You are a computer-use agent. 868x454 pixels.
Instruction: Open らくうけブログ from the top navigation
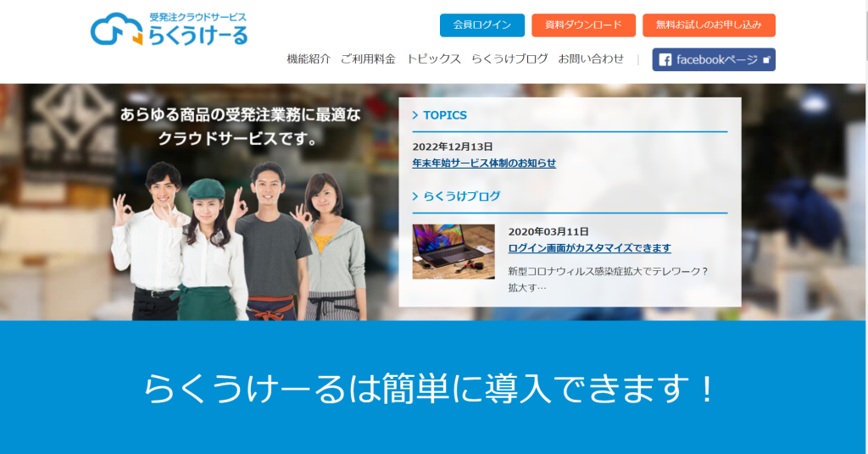point(509,59)
